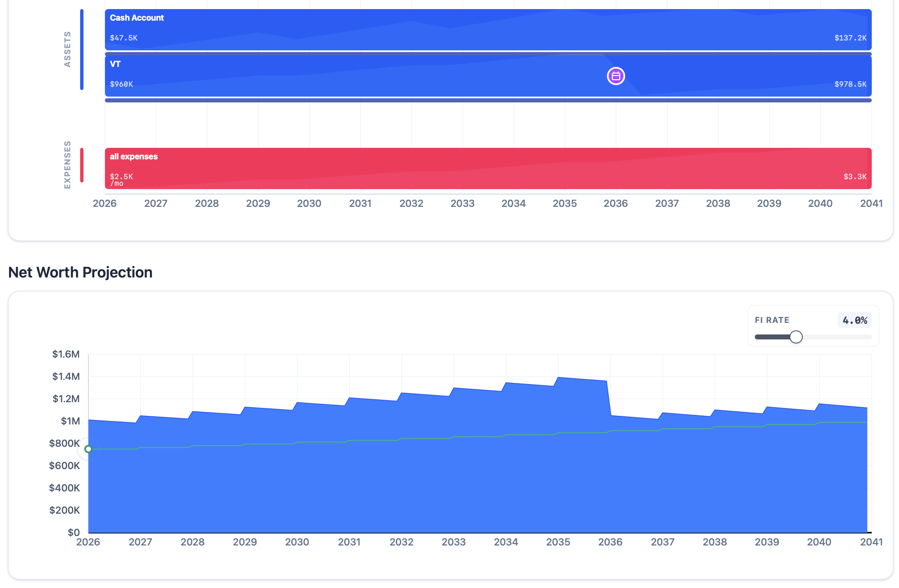Open the all expenses bar
899x588 pixels.
[x=488, y=168]
